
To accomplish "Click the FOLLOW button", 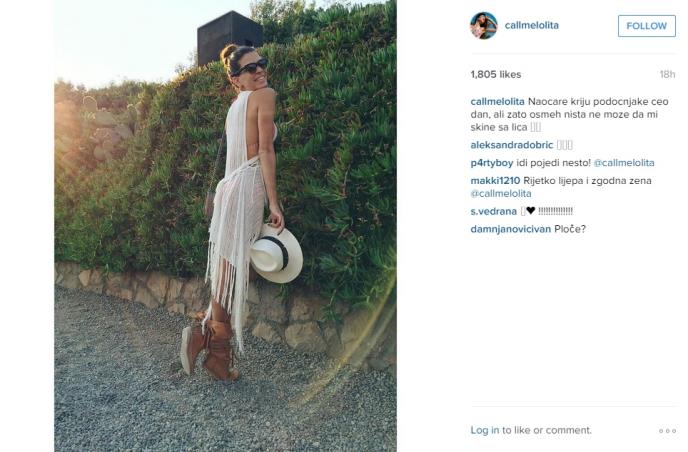I will click(646, 26).
